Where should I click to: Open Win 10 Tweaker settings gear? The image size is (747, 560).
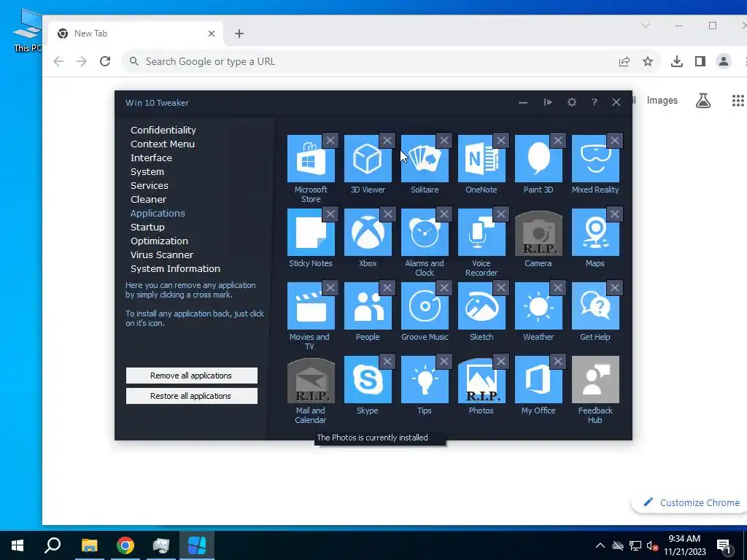572,102
